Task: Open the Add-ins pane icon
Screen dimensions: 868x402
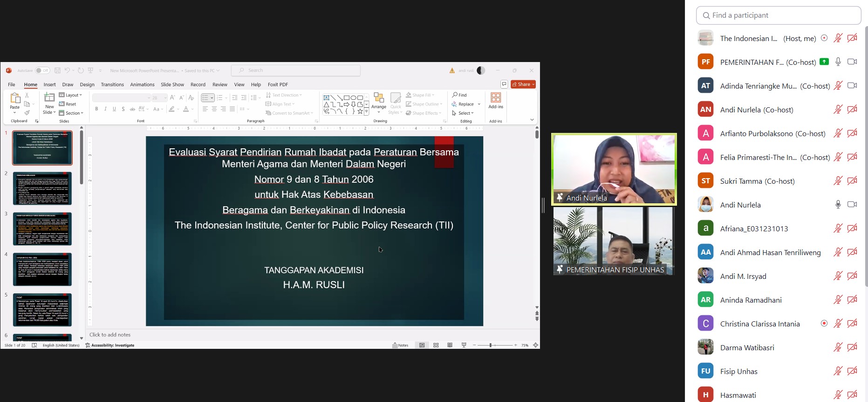Action: tap(496, 98)
